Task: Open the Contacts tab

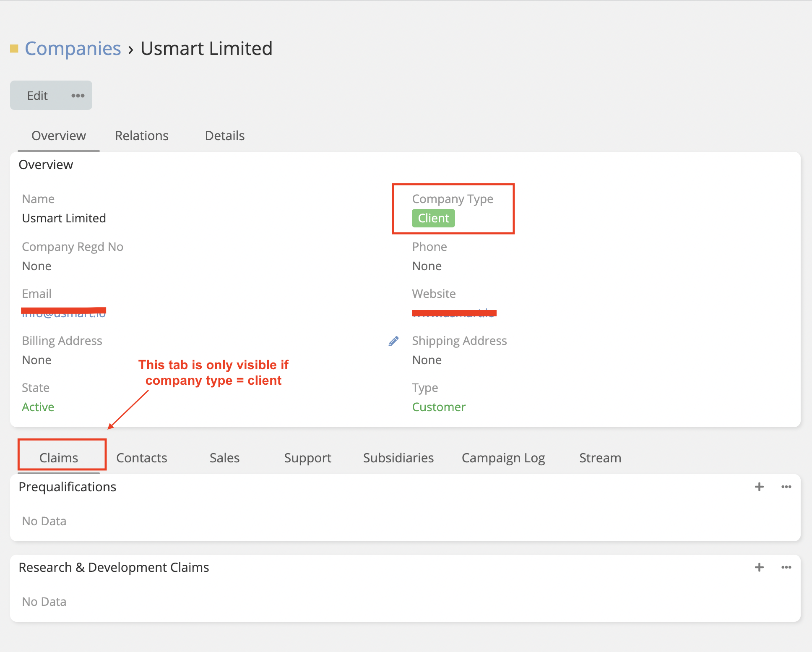Action: [141, 458]
